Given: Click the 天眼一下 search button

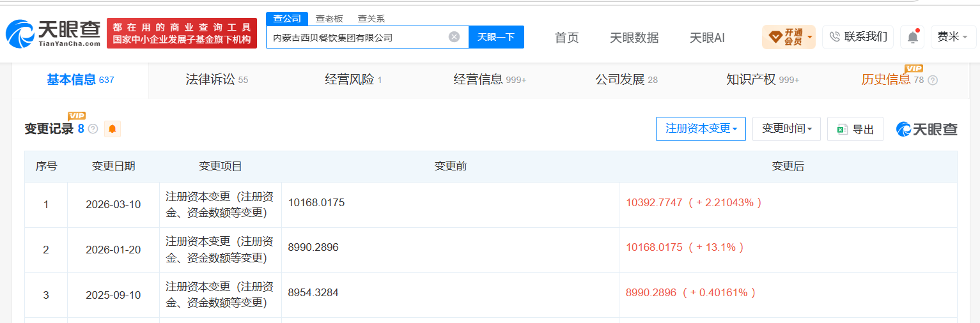Looking at the screenshot, I should (x=496, y=37).
